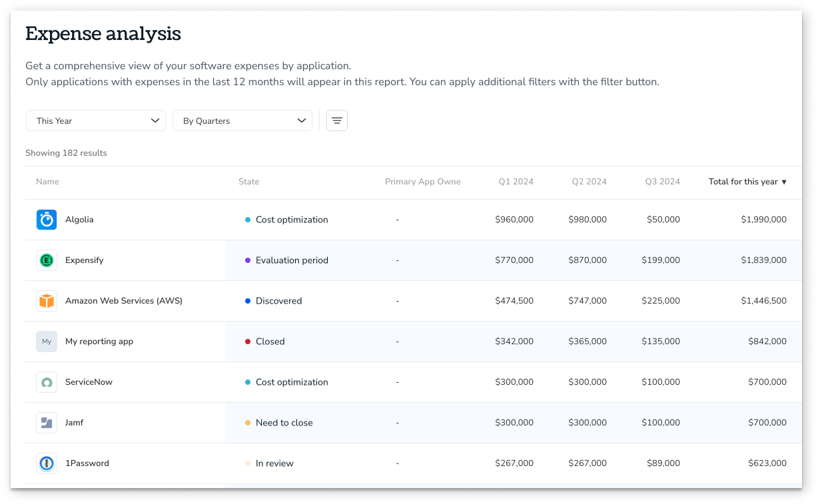Click the Total for this year header
818x504 pixels.
pos(743,182)
